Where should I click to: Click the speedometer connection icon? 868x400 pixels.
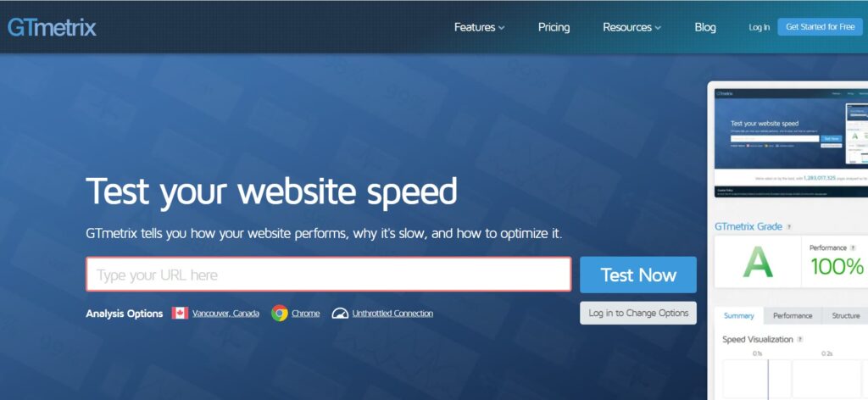pos(340,314)
